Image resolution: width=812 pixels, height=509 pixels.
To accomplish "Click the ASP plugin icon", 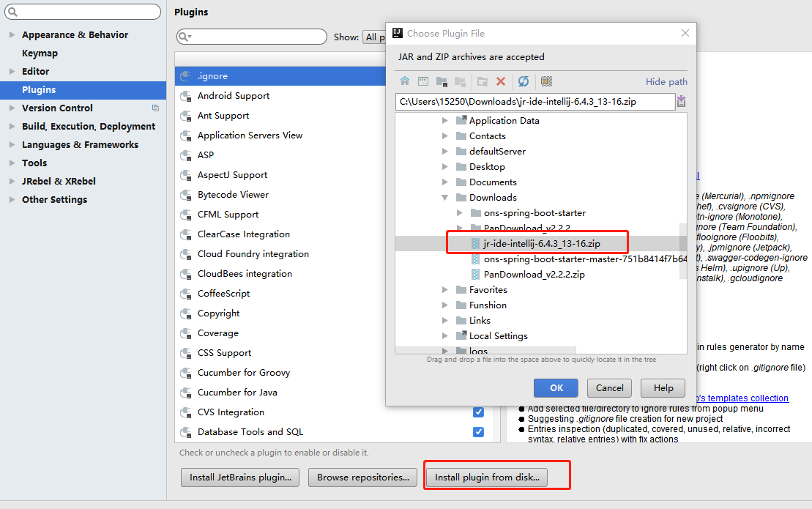I will coord(185,155).
